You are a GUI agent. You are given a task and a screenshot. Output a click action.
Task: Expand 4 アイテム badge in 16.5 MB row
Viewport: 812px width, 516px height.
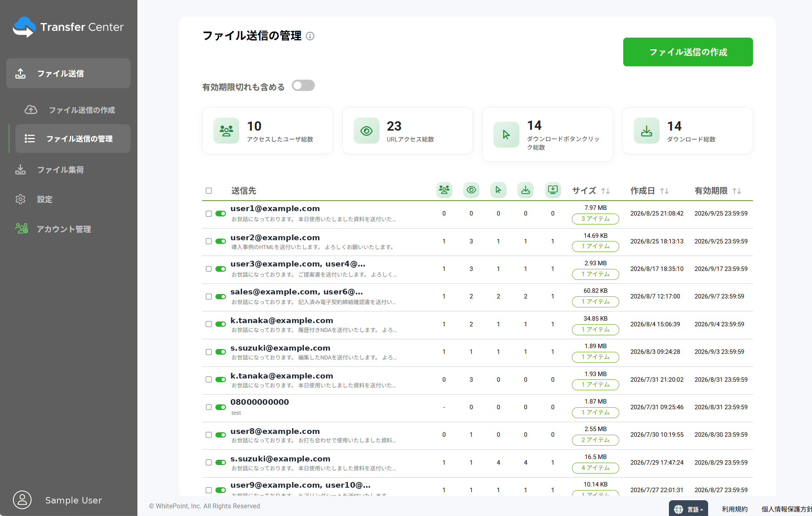coord(595,468)
